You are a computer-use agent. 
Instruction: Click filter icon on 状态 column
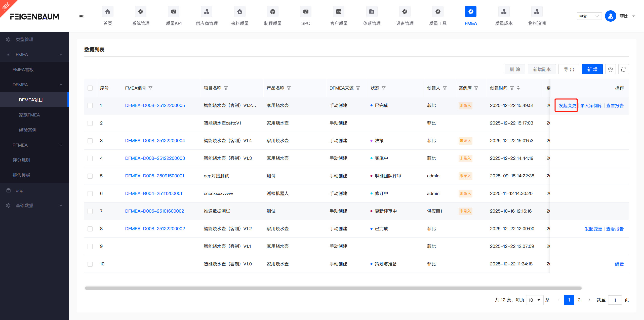tap(384, 88)
